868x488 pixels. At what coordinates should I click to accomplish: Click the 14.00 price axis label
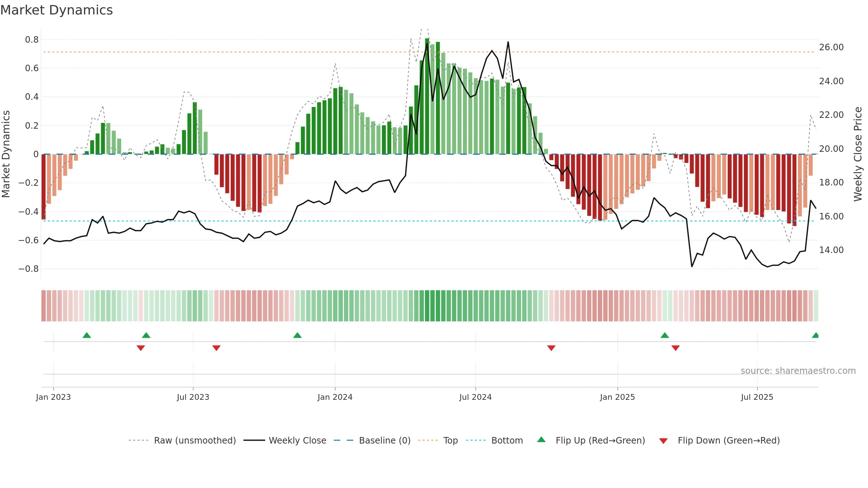click(x=831, y=250)
